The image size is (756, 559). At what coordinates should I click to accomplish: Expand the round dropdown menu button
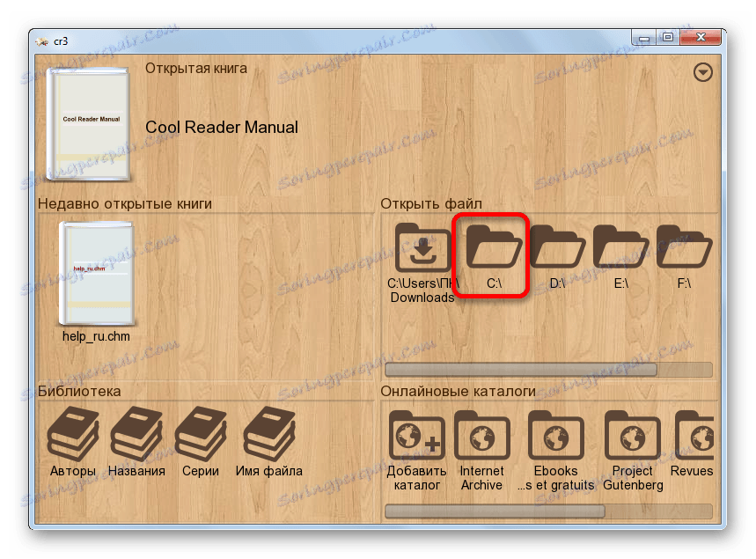(x=703, y=72)
